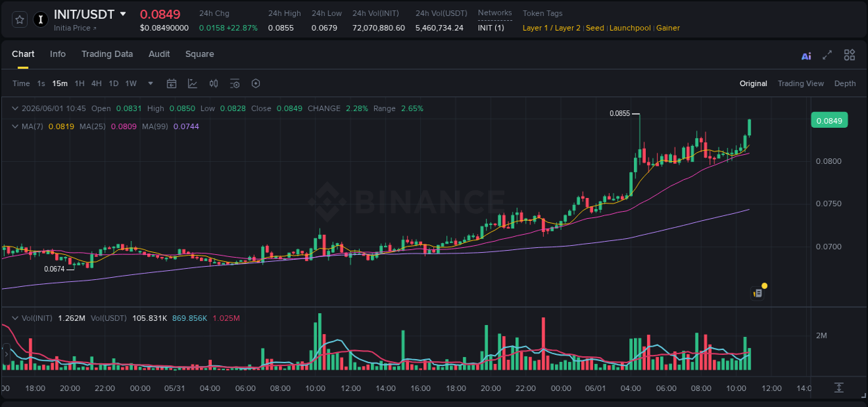Open the trading pair selector dropdown arrow
This screenshot has width=868, height=407.
[123, 14]
